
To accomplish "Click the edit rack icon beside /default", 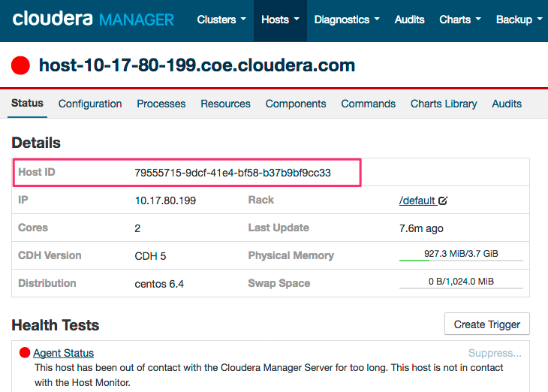I will (x=443, y=201).
